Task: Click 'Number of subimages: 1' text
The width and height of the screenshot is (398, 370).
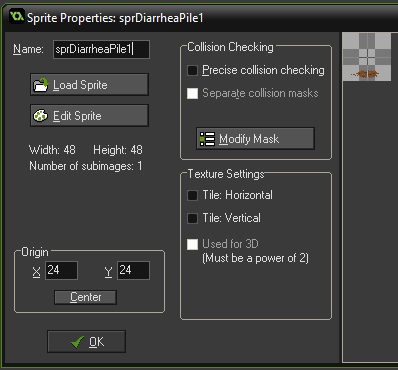Action: (x=86, y=166)
